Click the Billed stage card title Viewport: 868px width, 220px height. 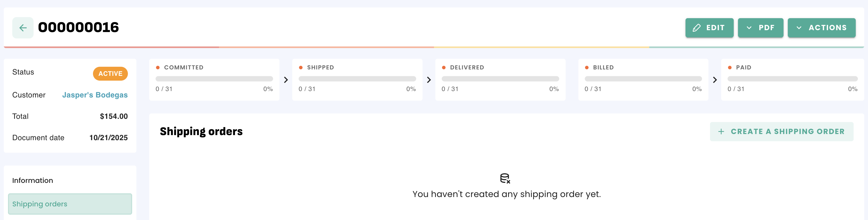coord(603,68)
